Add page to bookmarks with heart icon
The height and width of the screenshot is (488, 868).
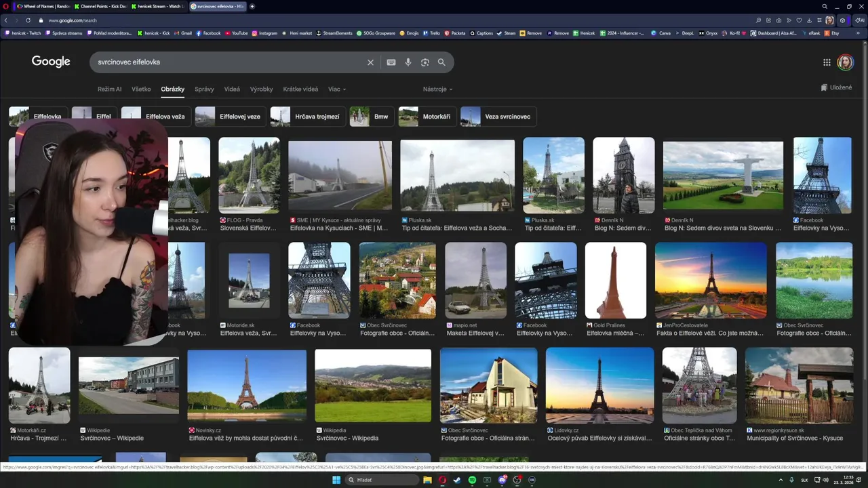(x=799, y=20)
